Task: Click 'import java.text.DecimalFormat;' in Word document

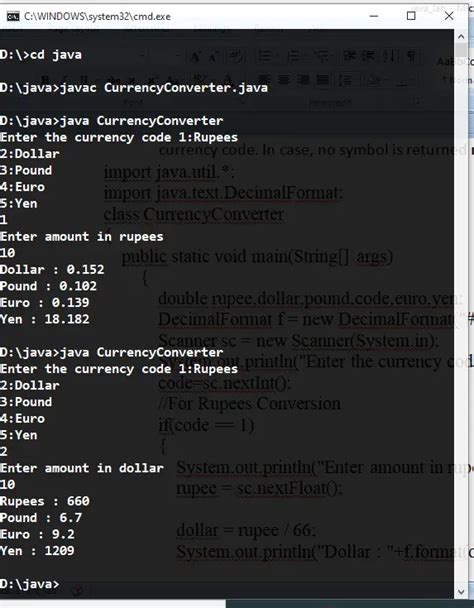Action: coord(223,193)
